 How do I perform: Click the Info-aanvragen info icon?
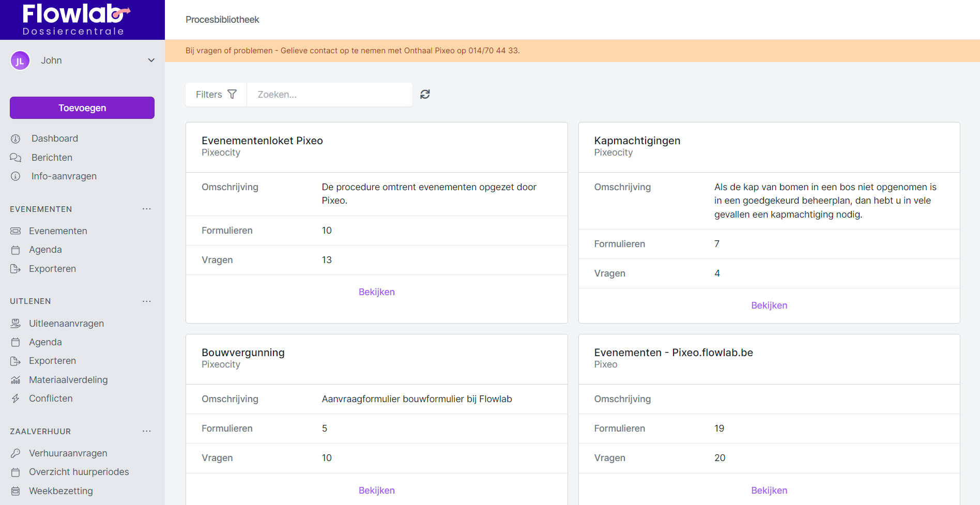16,176
